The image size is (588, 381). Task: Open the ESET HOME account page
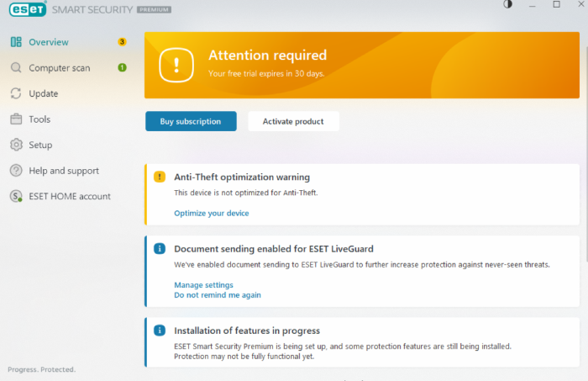point(68,196)
